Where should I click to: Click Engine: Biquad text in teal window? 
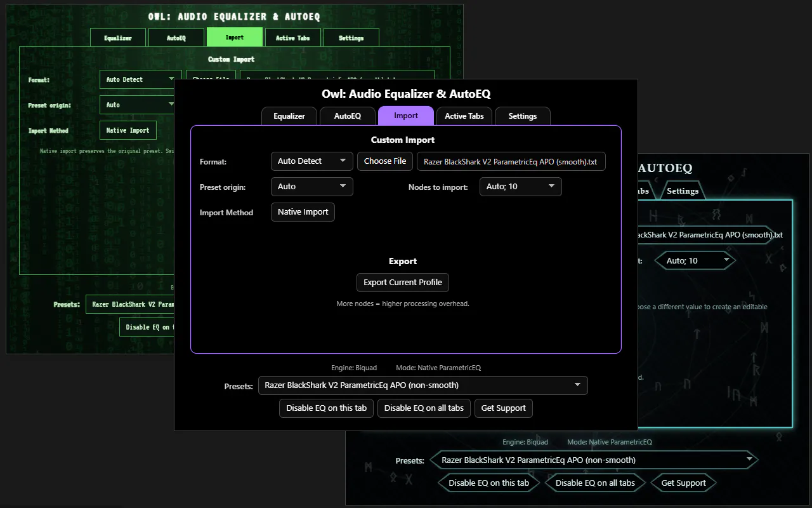(x=525, y=442)
